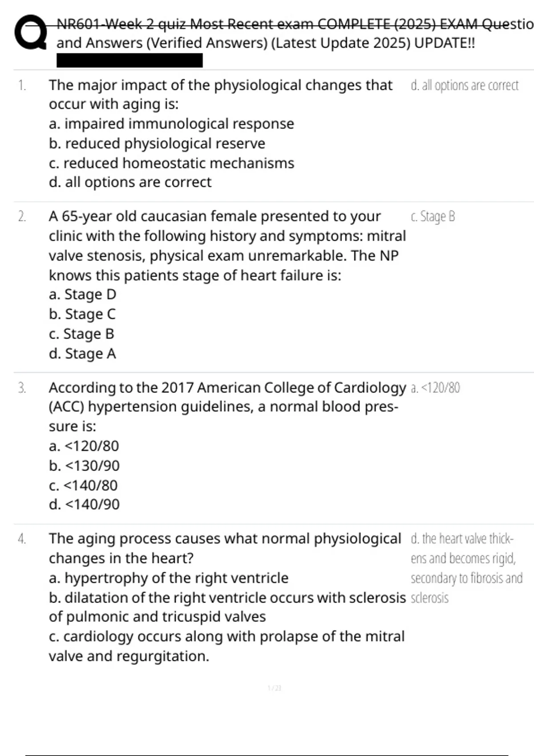534x756 pixels.
Task: Click the gray answer "a. <120/80"
Action: pos(435,388)
